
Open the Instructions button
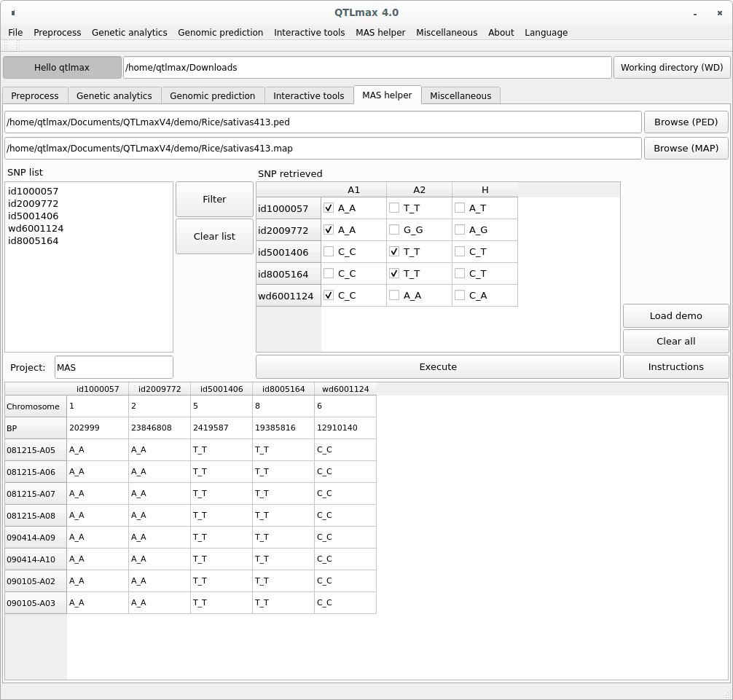[x=675, y=366]
